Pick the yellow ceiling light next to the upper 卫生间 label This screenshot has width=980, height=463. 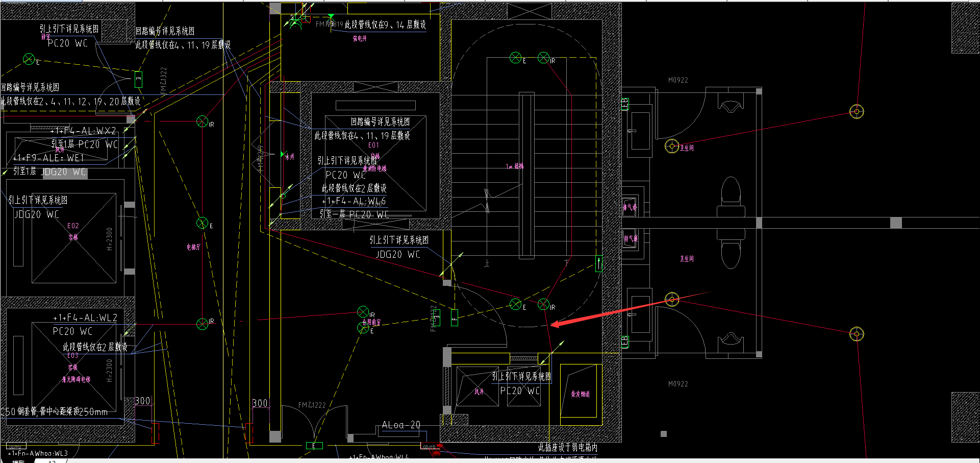coord(672,146)
